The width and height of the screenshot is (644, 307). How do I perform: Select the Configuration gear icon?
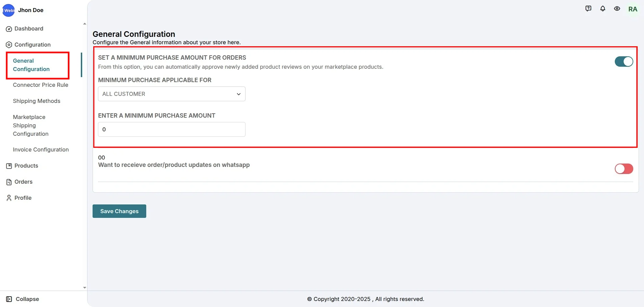pyautogui.click(x=8, y=45)
